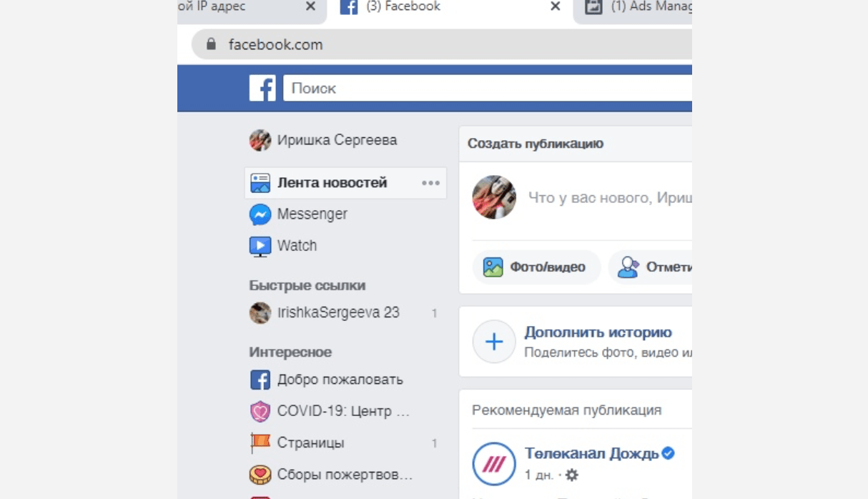Screen dimensions: 868x499
Task: Click the orange Страницы flag icon
Action: (260, 443)
